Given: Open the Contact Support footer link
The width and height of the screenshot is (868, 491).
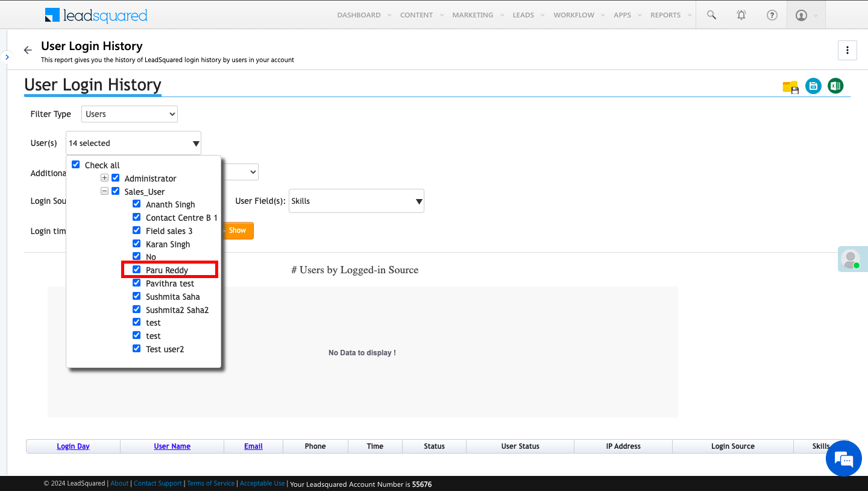Looking at the screenshot, I should (158, 484).
